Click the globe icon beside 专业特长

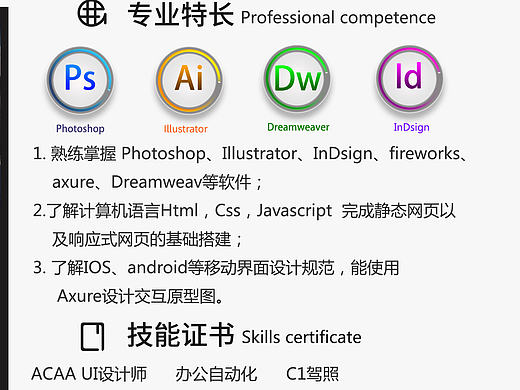(x=92, y=14)
